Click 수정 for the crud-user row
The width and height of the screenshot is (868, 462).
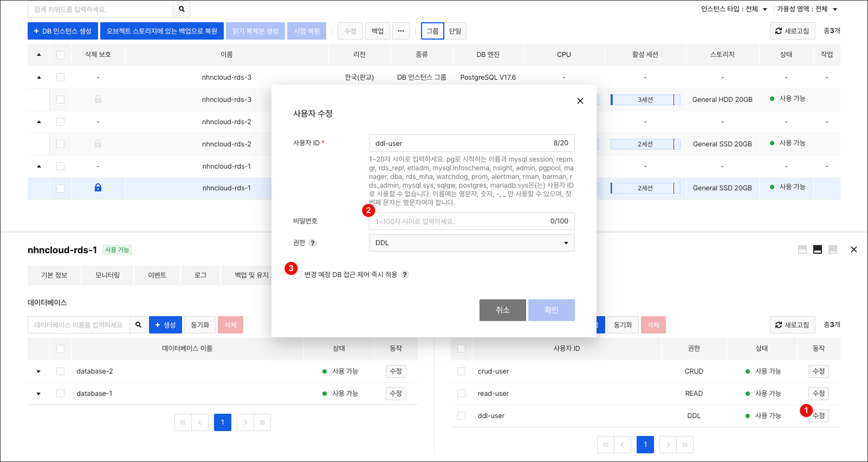(x=819, y=371)
